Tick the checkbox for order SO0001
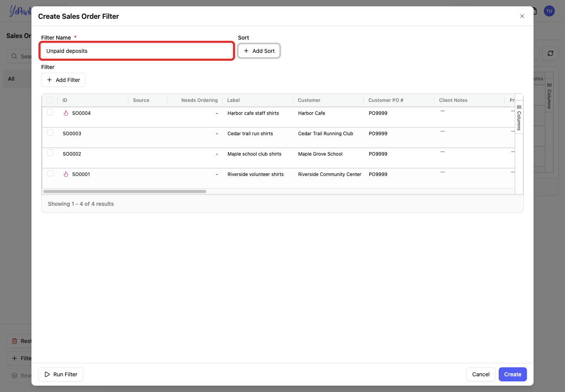Image resolution: width=565 pixels, height=392 pixels. [x=50, y=173]
